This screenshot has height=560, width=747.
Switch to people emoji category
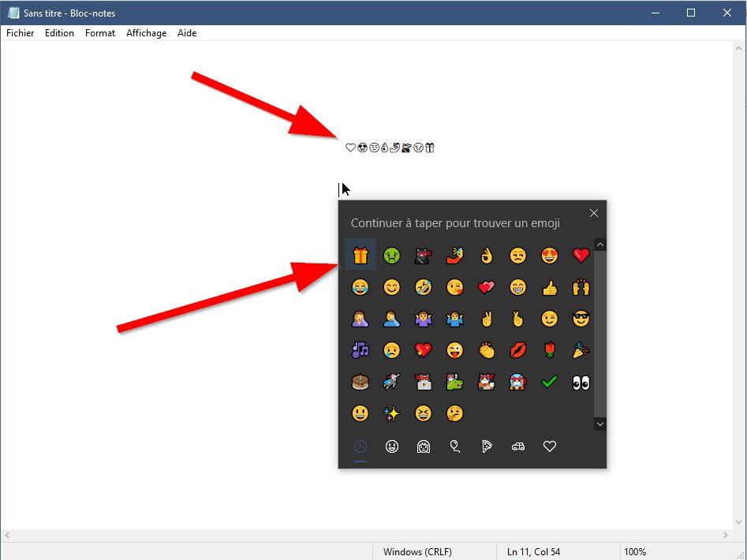pos(423,446)
